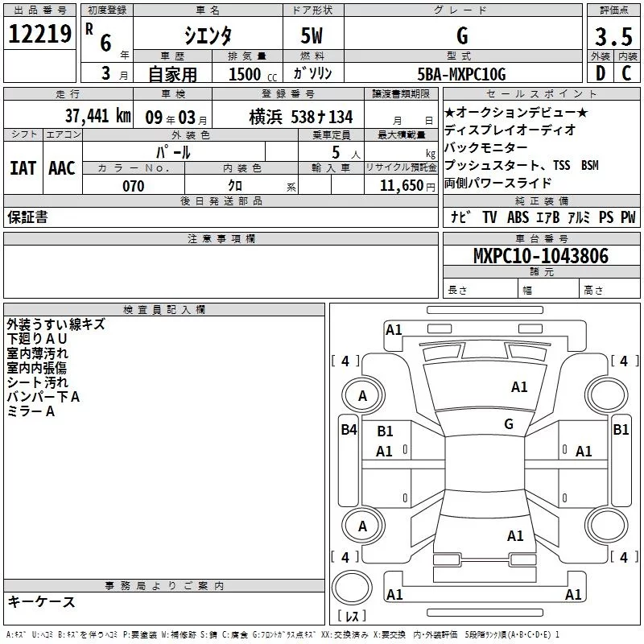The height and width of the screenshot is (644, 644).
Task: Click the seating capacity 5人
Action: pos(345,153)
